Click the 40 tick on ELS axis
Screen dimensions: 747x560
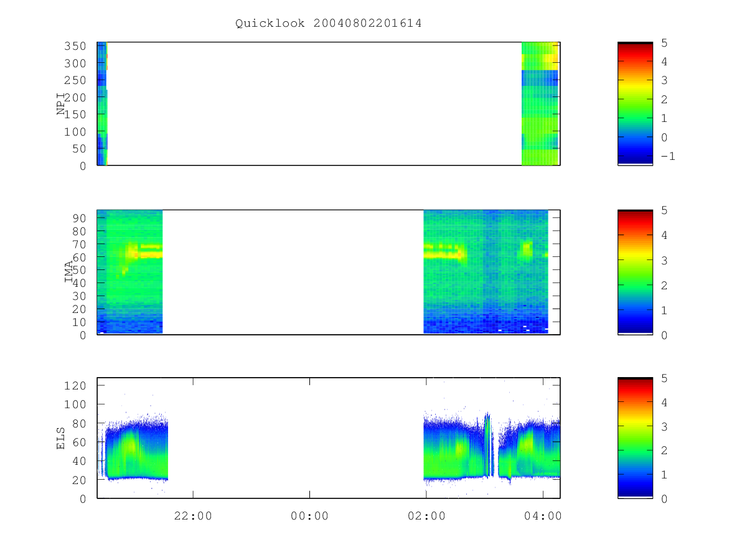click(80, 461)
